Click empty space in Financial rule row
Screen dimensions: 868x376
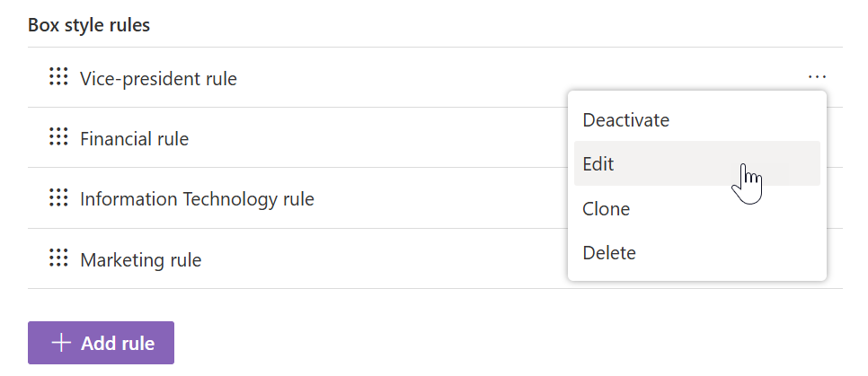click(376, 137)
